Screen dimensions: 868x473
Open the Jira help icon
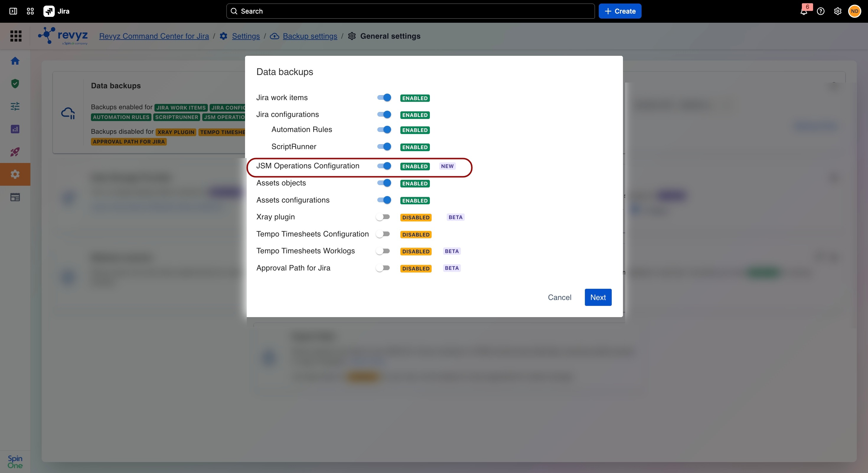(821, 12)
